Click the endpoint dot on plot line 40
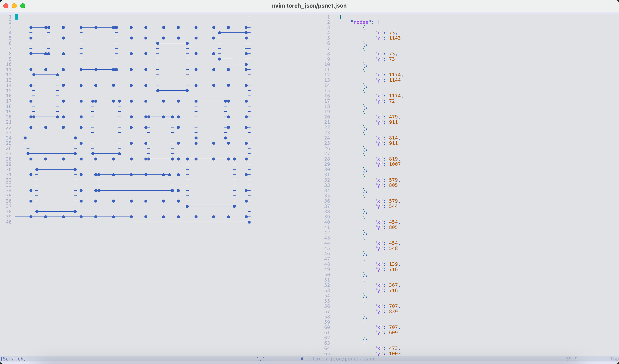Image resolution: width=619 pixels, height=364 pixels. click(x=249, y=222)
